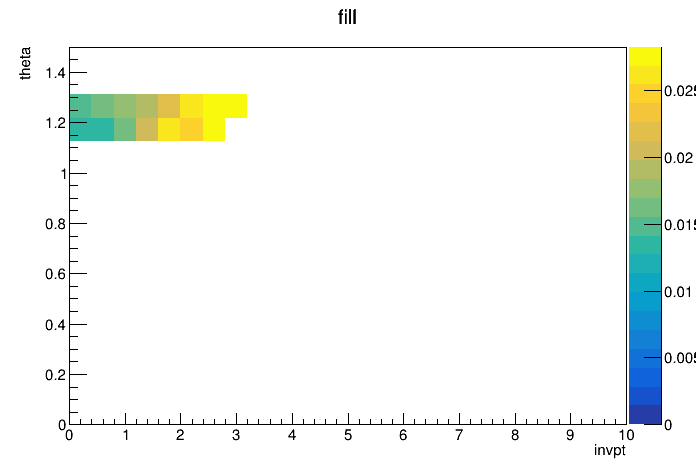Click the tan bin in the lower histogram row
Viewport: 696px width, 472px height.
point(147,129)
